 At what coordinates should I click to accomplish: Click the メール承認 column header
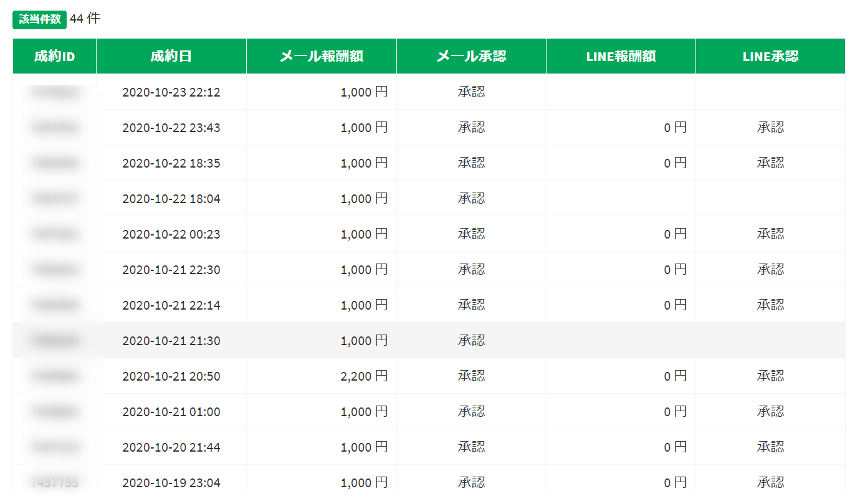tap(471, 56)
